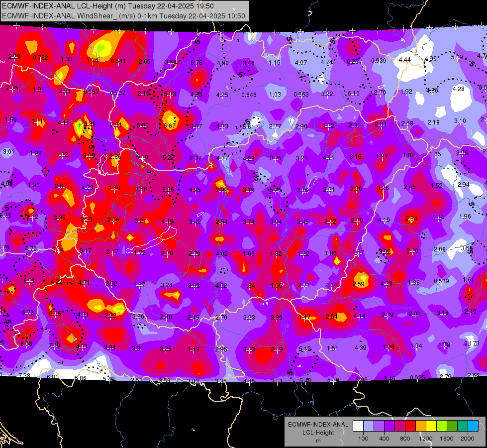Click the WindShear 0-1km title line

coord(123,16)
